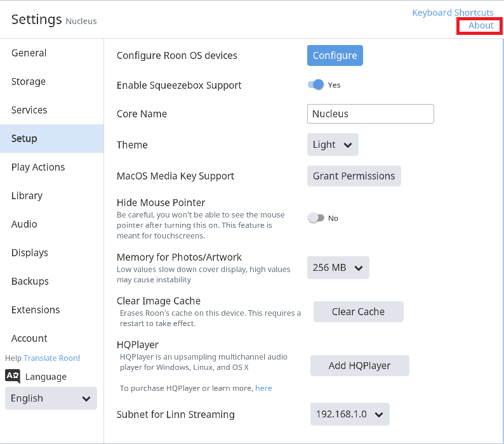Click the Language translate icon
Screen dimensions: 504x444
(12, 376)
